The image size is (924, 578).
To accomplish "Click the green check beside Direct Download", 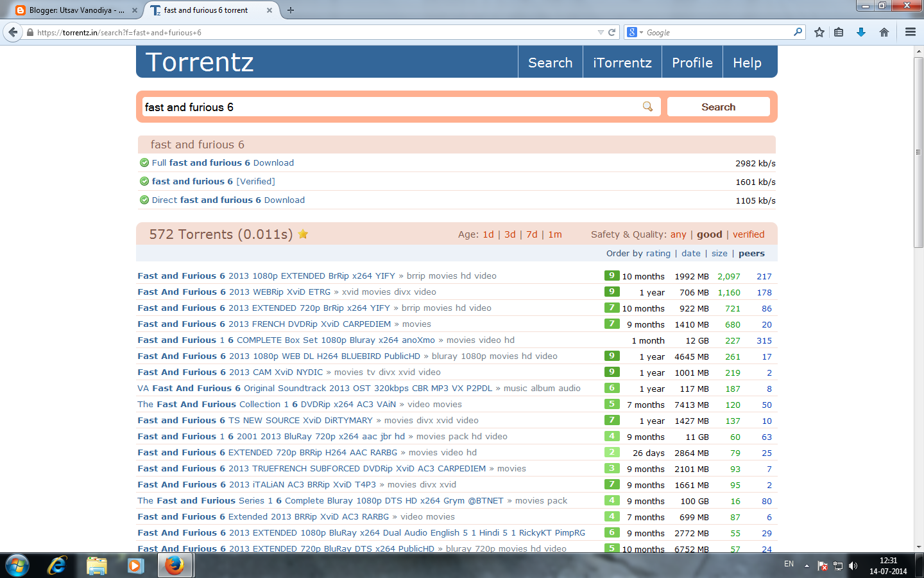I will pos(144,200).
